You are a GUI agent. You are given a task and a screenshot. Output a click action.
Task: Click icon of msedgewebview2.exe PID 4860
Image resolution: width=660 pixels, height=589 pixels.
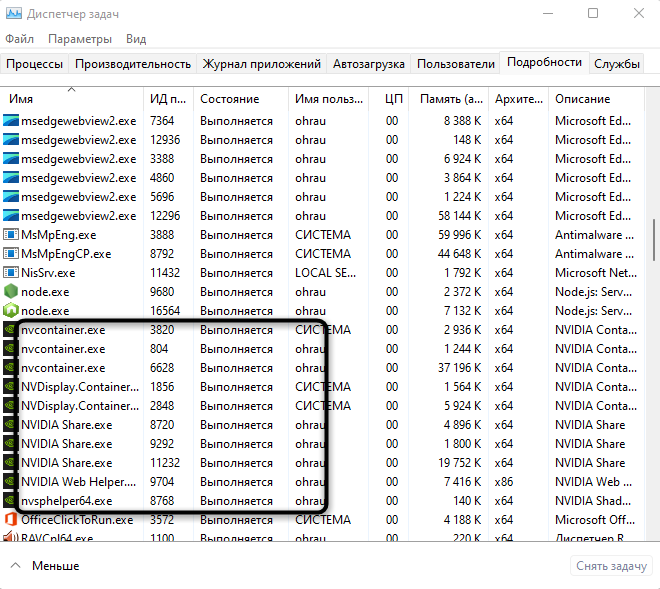[11, 178]
